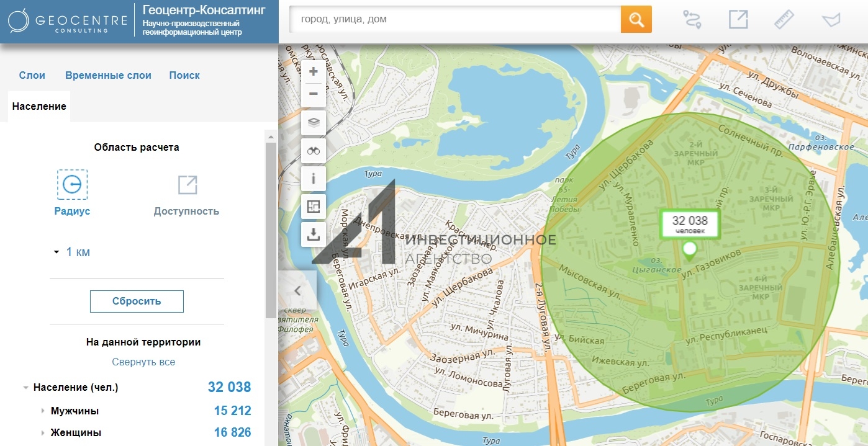The width and height of the screenshot is (868, 446).
Task: Click the download map button
Action: pyautogui.click(x=314, y=234)
